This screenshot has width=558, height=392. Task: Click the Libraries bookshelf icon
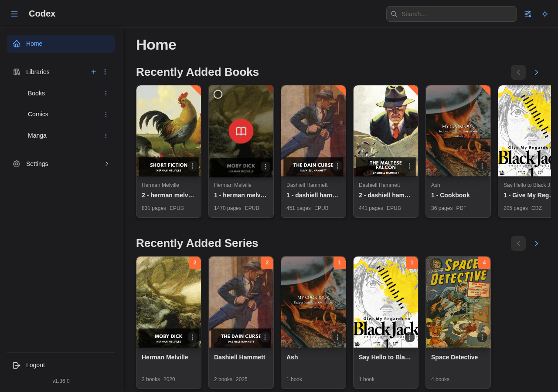(x=17, y=72)
